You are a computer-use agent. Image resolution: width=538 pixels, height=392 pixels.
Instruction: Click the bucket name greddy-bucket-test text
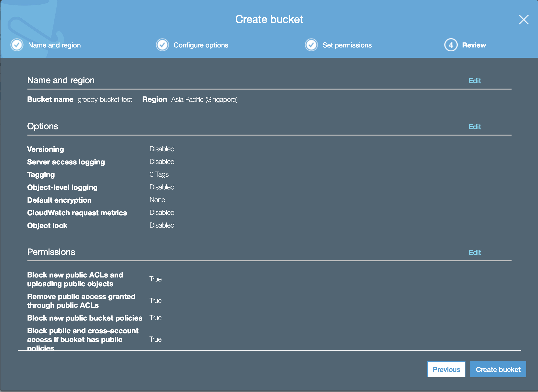coord(105,100)
